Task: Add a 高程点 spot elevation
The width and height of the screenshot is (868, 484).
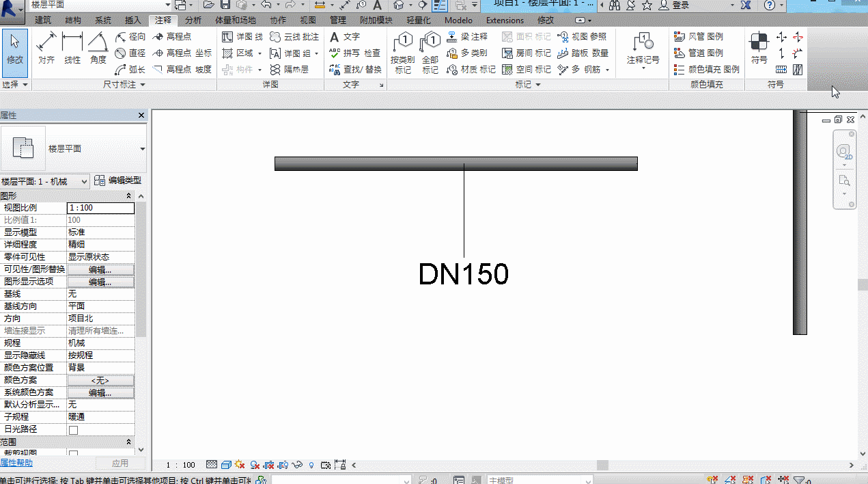Action: click(172, 36)
